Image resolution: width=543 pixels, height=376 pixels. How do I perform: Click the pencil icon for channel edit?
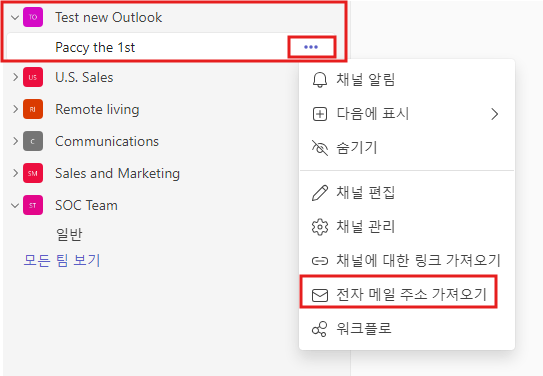[320, 193]
